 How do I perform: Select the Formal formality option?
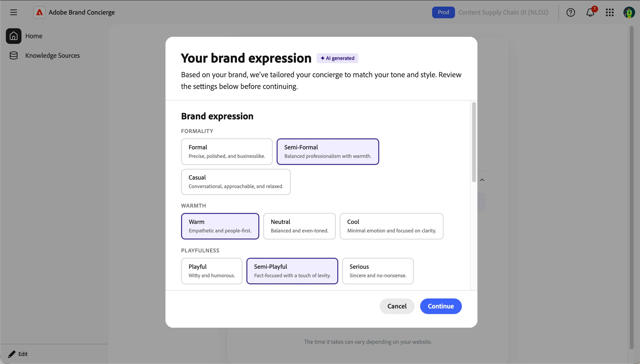pos(227,152)
